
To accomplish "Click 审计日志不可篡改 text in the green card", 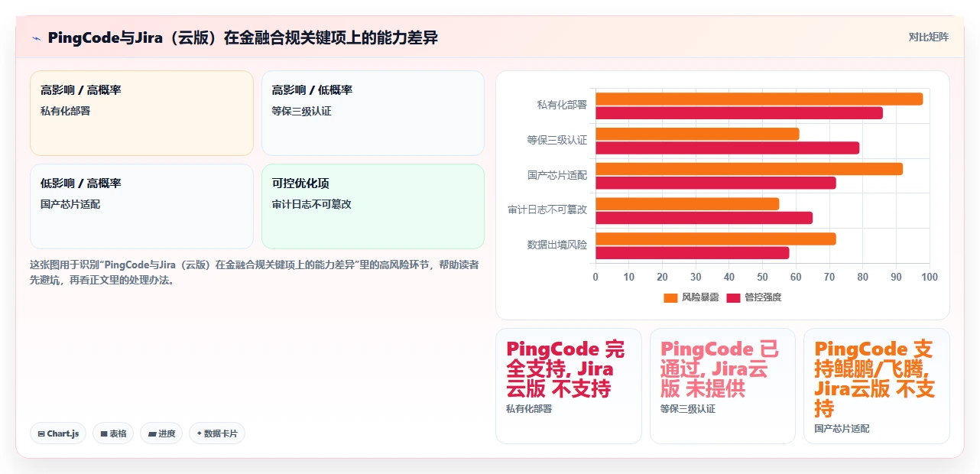I will click(312, 205).
